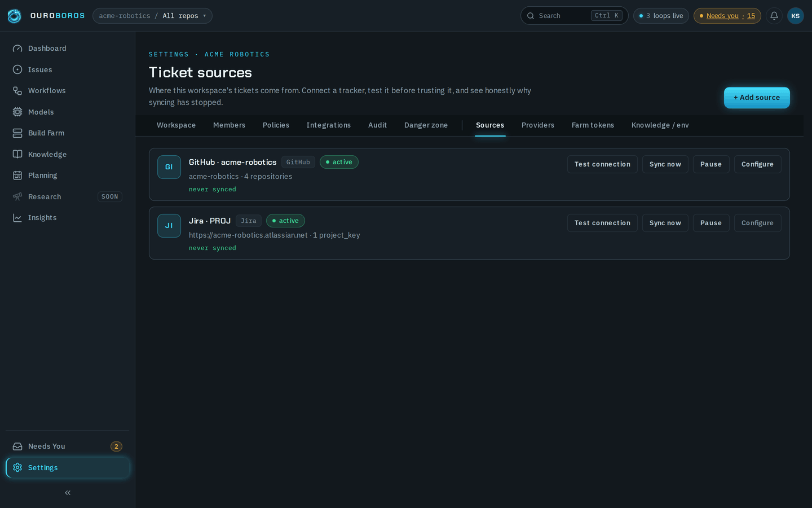Switch to the Audit tab

pyautogui.click(x=378, y=125)
